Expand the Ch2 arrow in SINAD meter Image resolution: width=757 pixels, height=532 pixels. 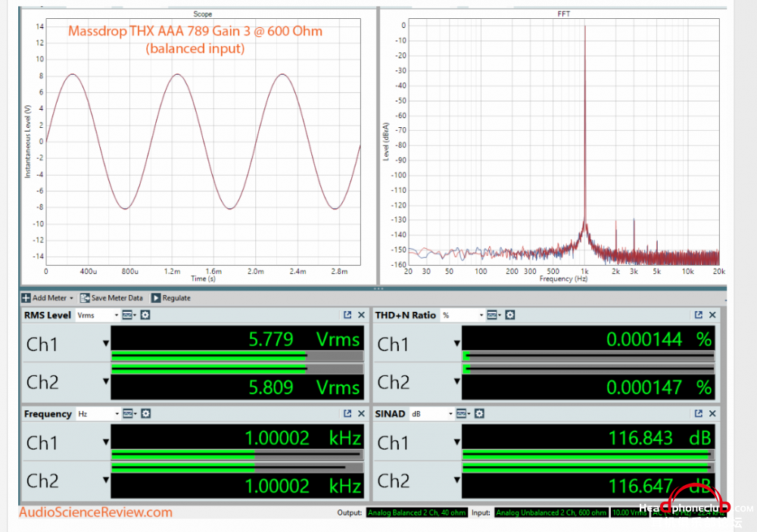[x=456, y=480]
